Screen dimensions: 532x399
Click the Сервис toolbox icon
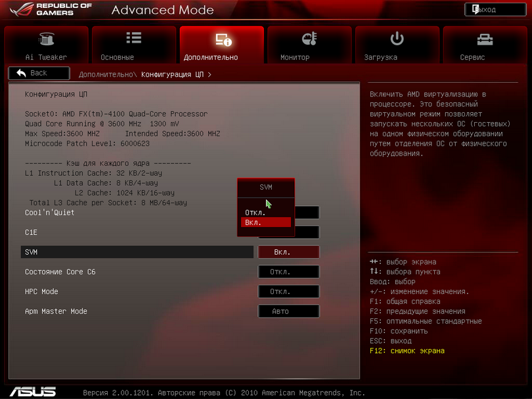(485, 39)
